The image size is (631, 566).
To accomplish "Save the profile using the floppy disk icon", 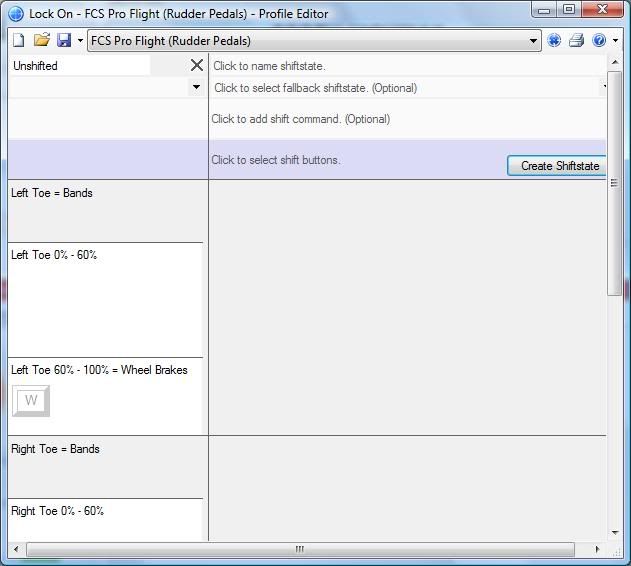I will point(64,41).
